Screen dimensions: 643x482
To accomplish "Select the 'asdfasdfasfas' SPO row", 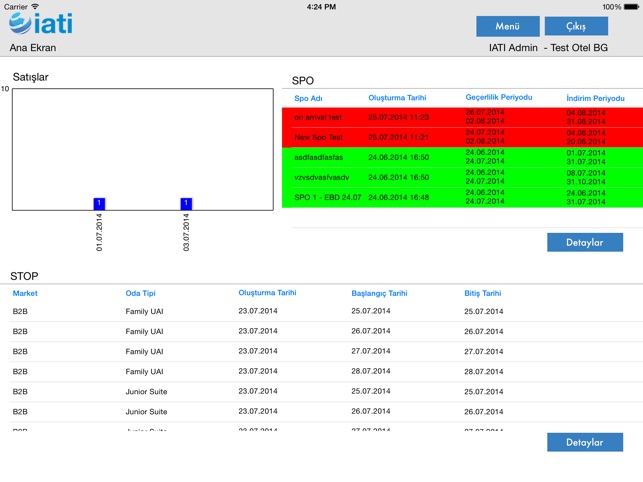I will pos(462,157).
